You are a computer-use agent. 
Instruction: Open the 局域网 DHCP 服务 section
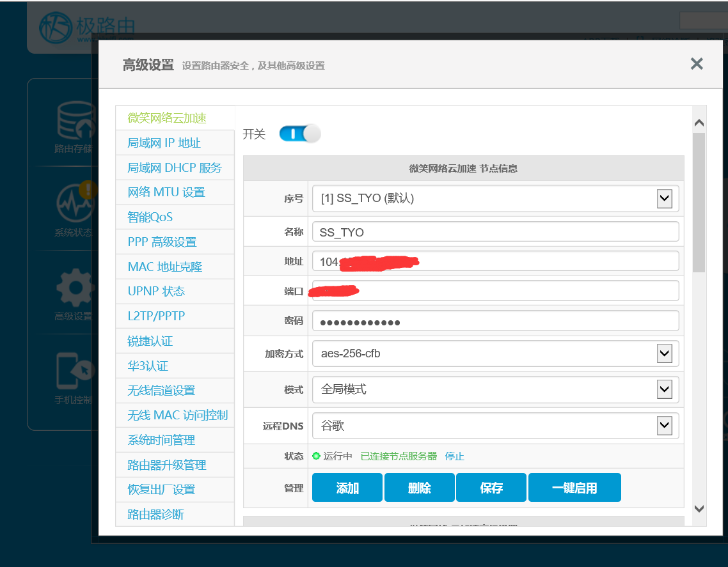point(175,167)
